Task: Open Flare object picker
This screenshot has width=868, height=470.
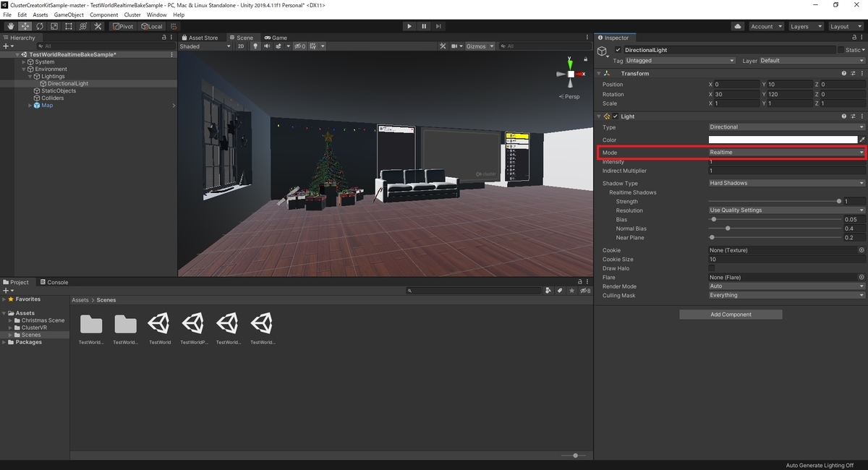Action: (x=861, y=277)
